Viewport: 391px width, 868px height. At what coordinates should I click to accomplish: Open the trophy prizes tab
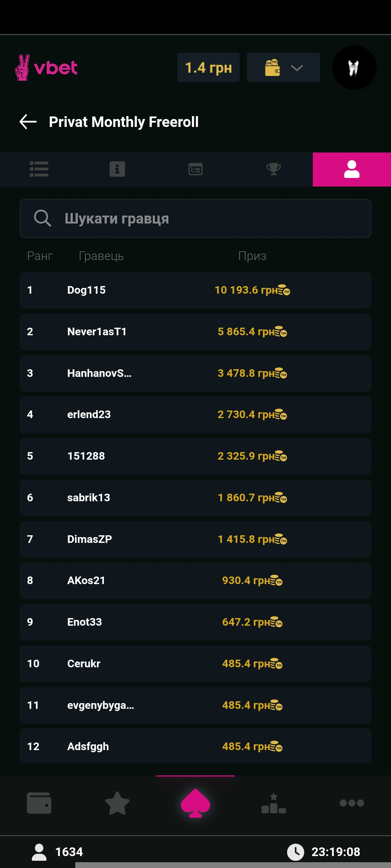[x=274, y=169]
